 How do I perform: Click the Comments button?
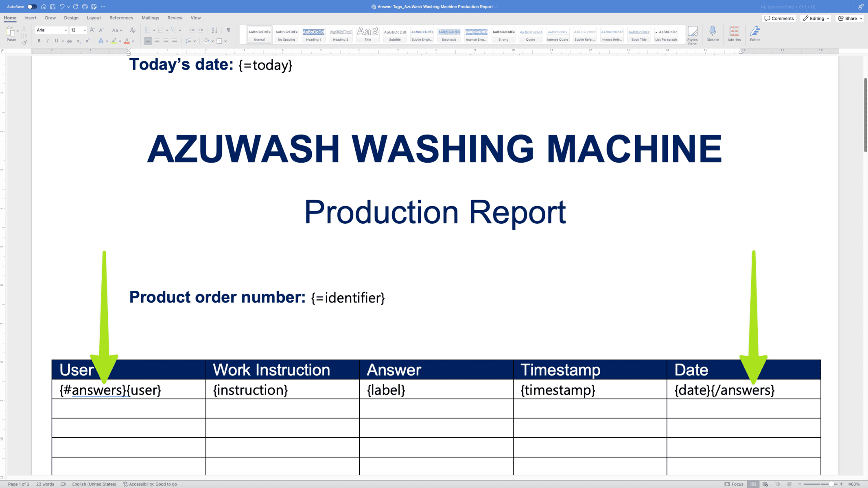[779, 18]
